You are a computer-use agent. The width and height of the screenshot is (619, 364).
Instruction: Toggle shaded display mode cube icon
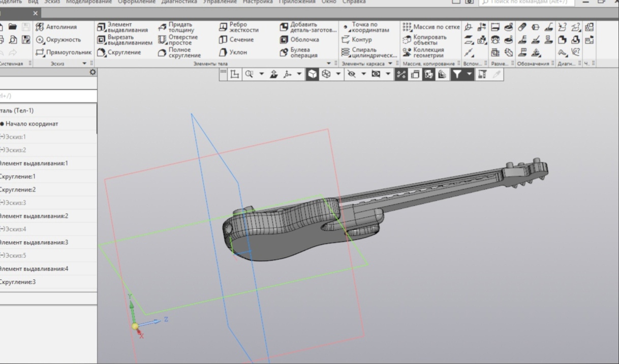pyautogui.click(x=312, y=74)
